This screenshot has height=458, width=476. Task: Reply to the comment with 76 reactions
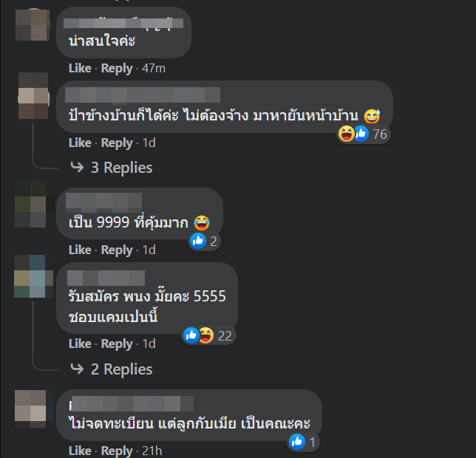click(117, 143)
